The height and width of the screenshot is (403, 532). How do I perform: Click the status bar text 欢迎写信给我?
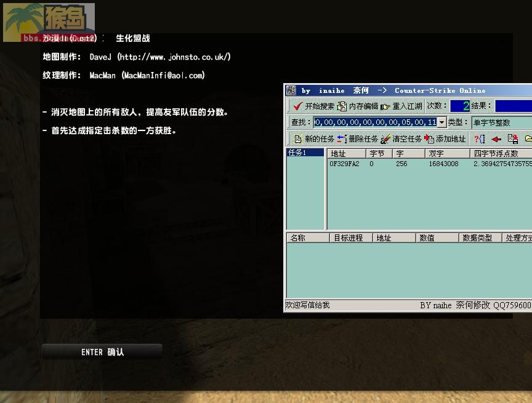(307, 305)
